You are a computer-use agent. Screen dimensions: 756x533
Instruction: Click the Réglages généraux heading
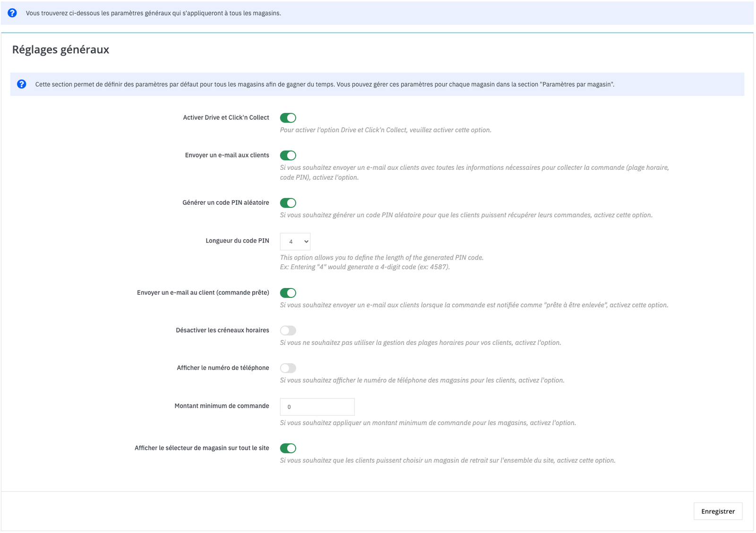pyautogui.click(x=60, y=50)
